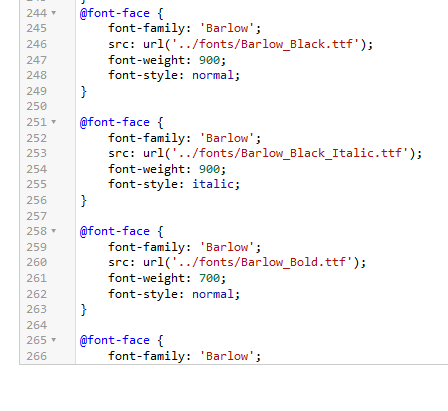This screenshot has width=448, height=411.
Task: Click value 900 on line 247
Action: pyautogui.click(x=210, y=60)
